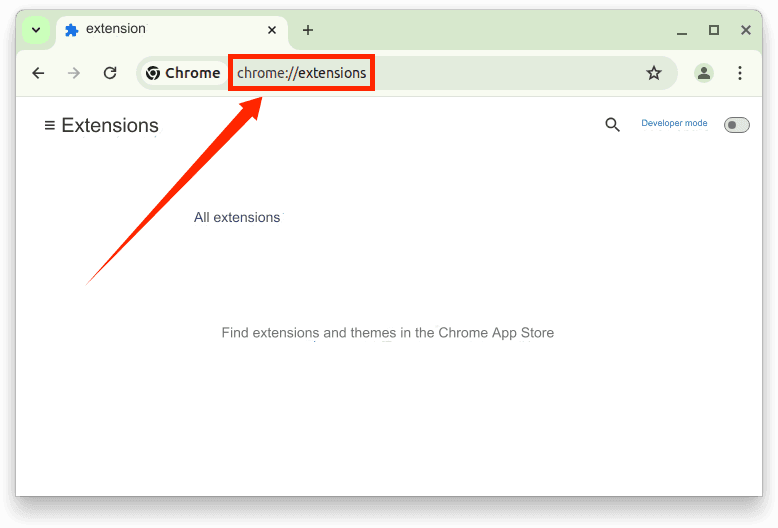Viewport: 778px width, 528px height.
Task: Select the 'extension' browser tab
Action: 172,31
